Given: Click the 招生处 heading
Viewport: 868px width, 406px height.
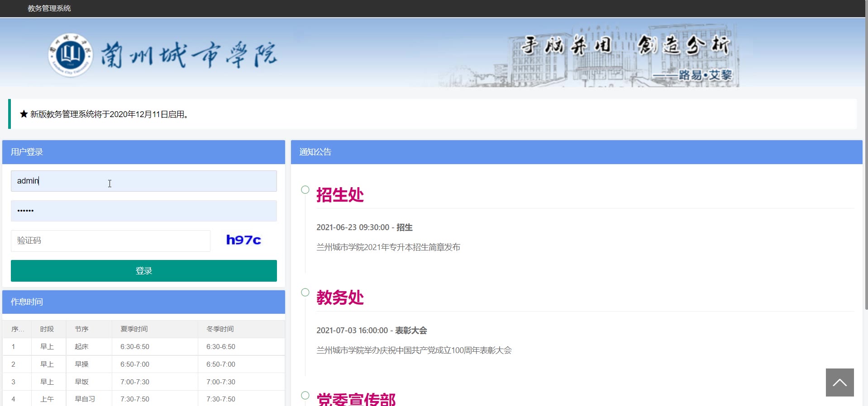Looking at the screenshot, I should tap(340, 195).
